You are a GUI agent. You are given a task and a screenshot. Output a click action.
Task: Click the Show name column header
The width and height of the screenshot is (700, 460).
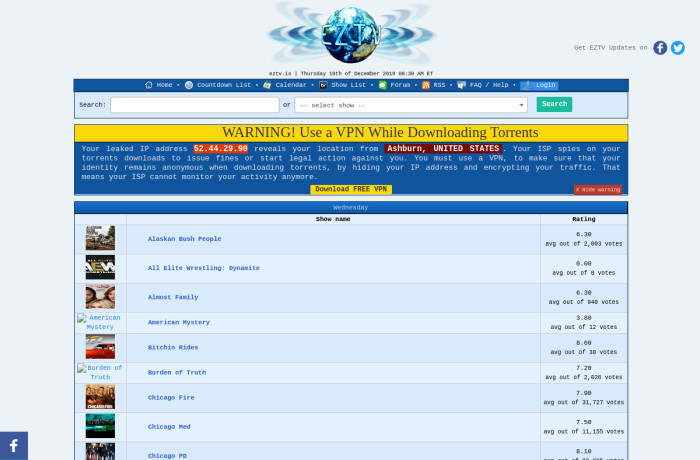click(333, 219)
